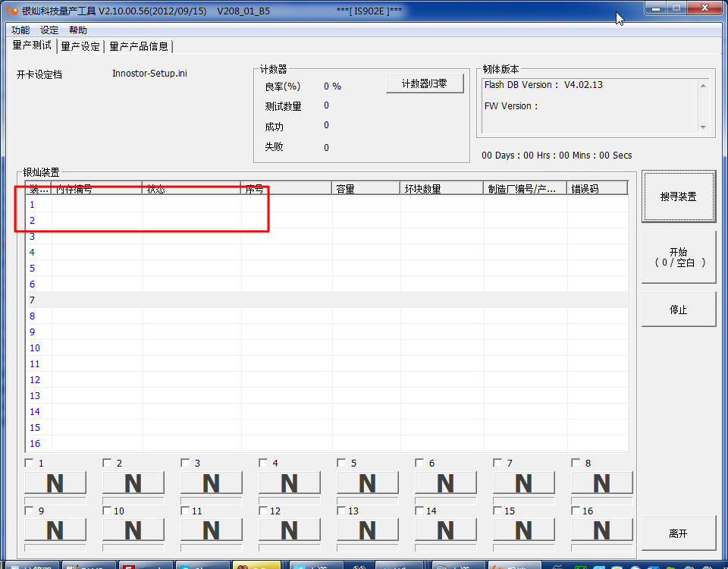Select device row 5 in the list
The width and height of the screenshot is (728, 569).
click(328, 269)
